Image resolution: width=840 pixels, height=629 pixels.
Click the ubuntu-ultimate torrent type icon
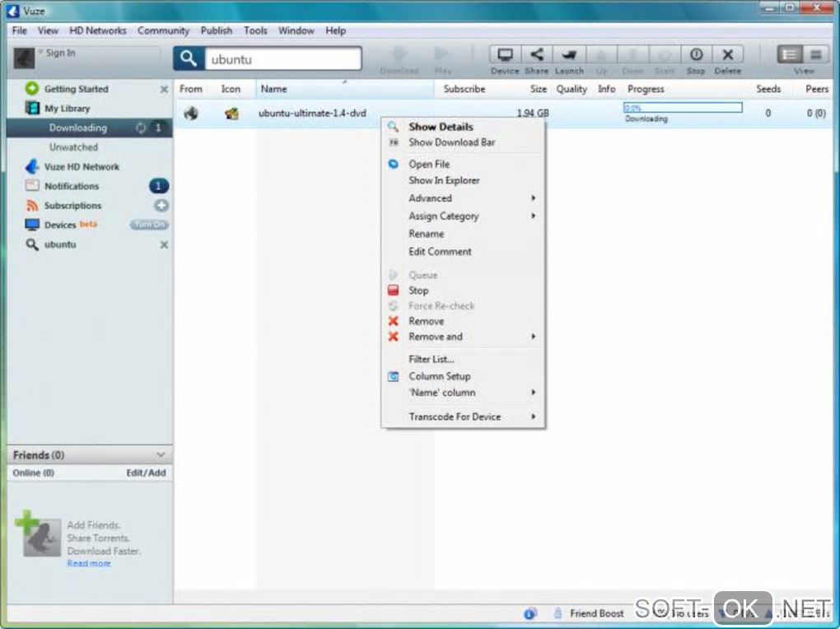(231, 114)
